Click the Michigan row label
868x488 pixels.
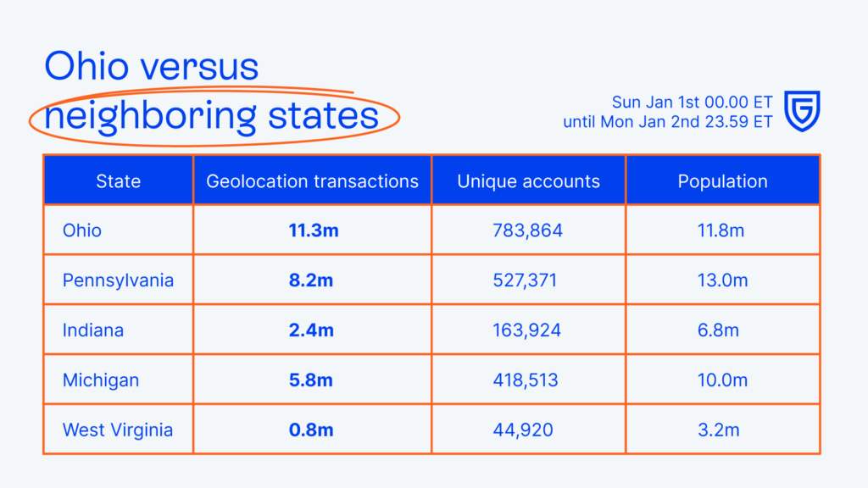pyautogui.click(x=101, y=380)
